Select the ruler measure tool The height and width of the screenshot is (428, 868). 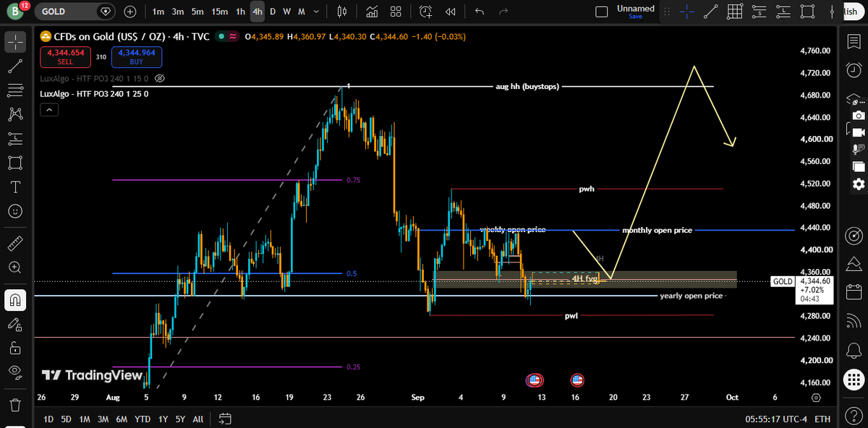(x=14, y=243)
